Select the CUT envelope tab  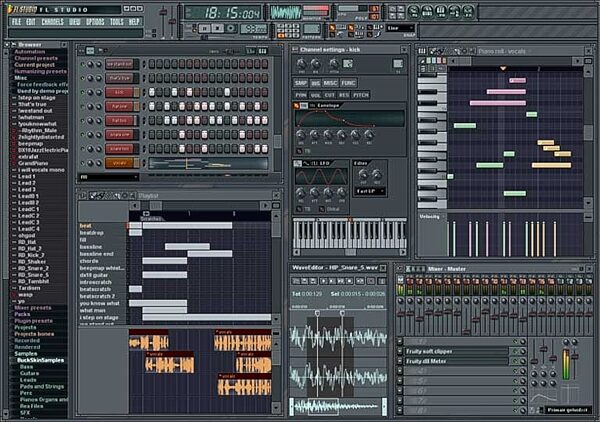(x=329, y=95)
